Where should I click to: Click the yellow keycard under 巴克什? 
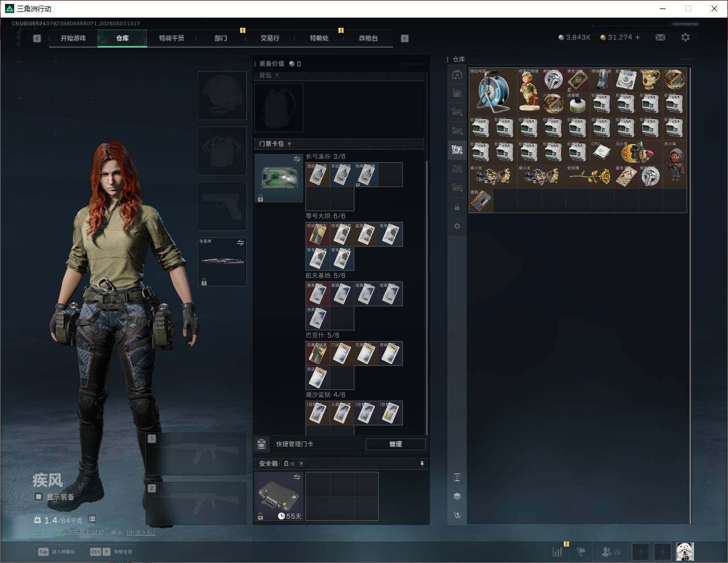[x=318, y=354]
